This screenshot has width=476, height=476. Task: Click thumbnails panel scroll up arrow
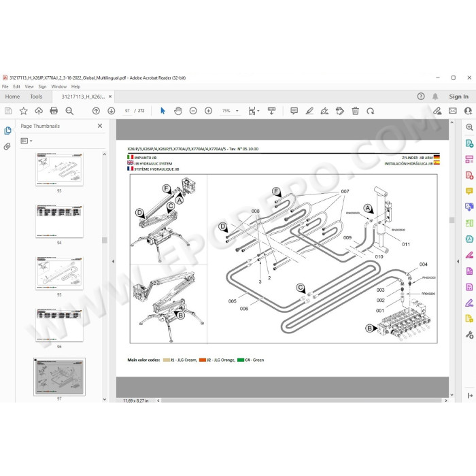105,154
